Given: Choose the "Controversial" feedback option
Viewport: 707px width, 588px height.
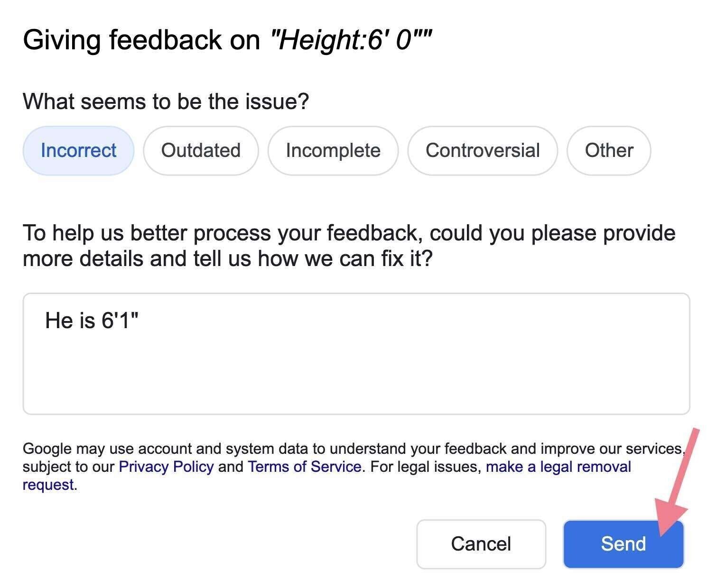Looking at the screenshot, I should (x=483, y=150).
